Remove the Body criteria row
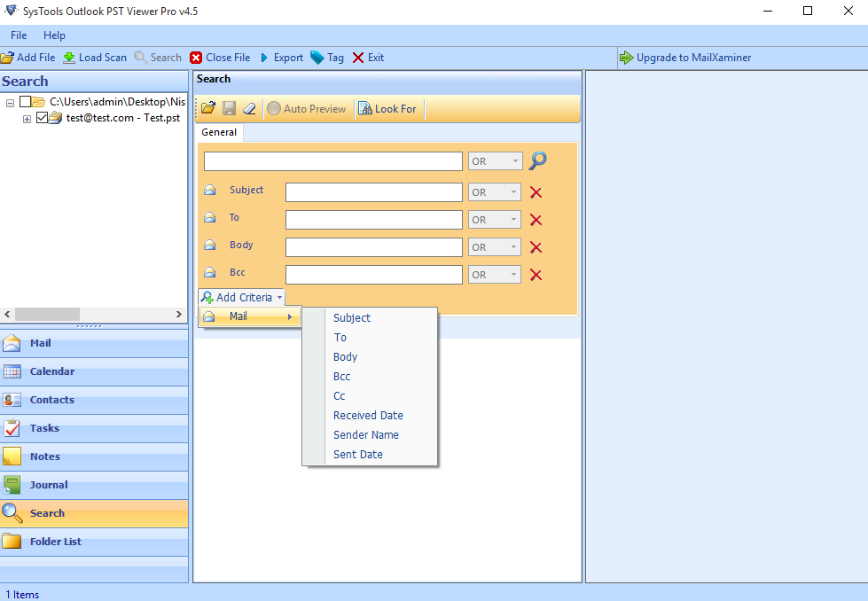This screenshot has height=601, width=868. 536,247
